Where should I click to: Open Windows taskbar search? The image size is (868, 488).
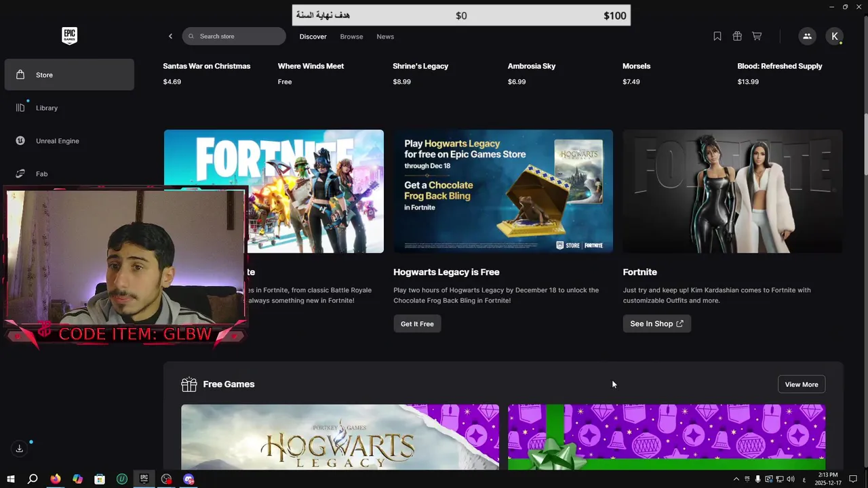(x=33, y=479)
